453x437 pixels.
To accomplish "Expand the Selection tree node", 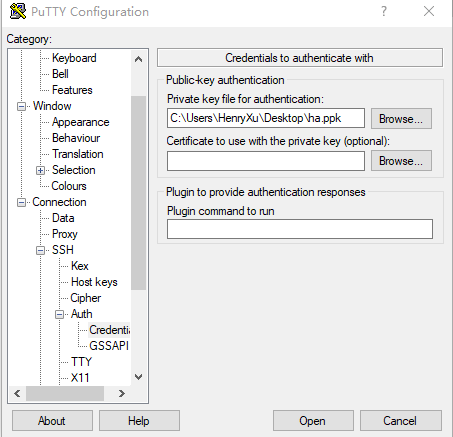I will tap(40, 170).
